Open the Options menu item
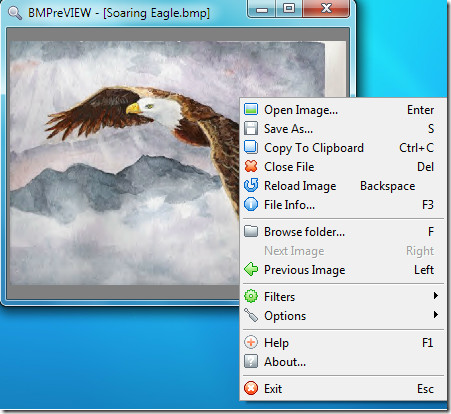The width and height of the screenshot is (451, 414). point(343,315)
